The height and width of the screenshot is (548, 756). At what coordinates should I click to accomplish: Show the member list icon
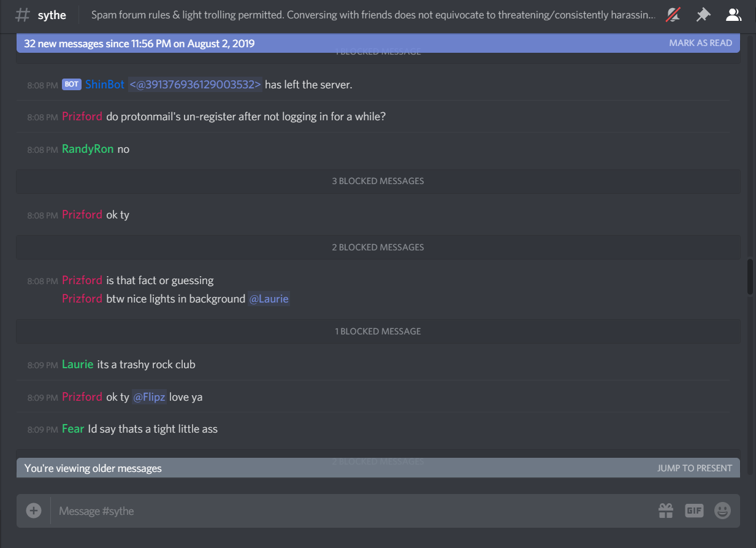[733, 15]
